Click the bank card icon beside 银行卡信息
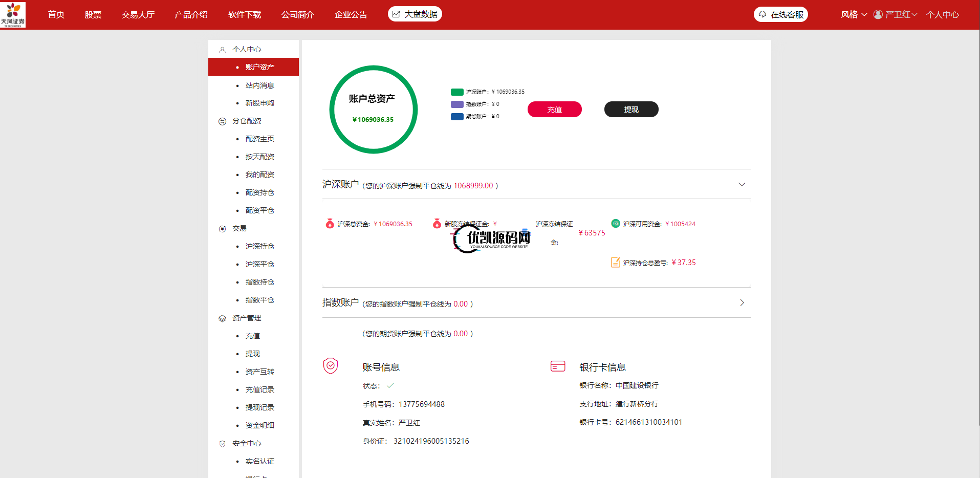Viewport: 980px width, 478px height. click(x=557, y=366)
